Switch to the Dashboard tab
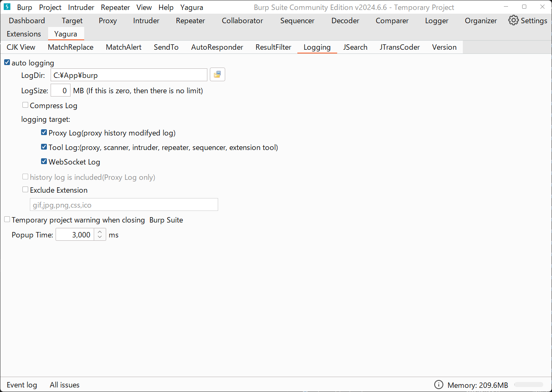The height and width of the screenshot is (392, 552). tap(27, 21)
